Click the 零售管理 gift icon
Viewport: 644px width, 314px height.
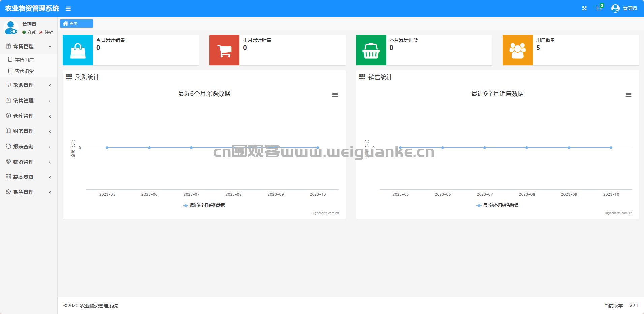click(8, 46)
